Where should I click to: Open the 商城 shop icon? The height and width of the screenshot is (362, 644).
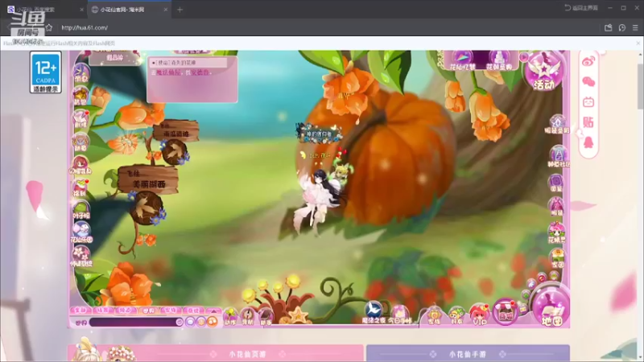tap(506, 313)
